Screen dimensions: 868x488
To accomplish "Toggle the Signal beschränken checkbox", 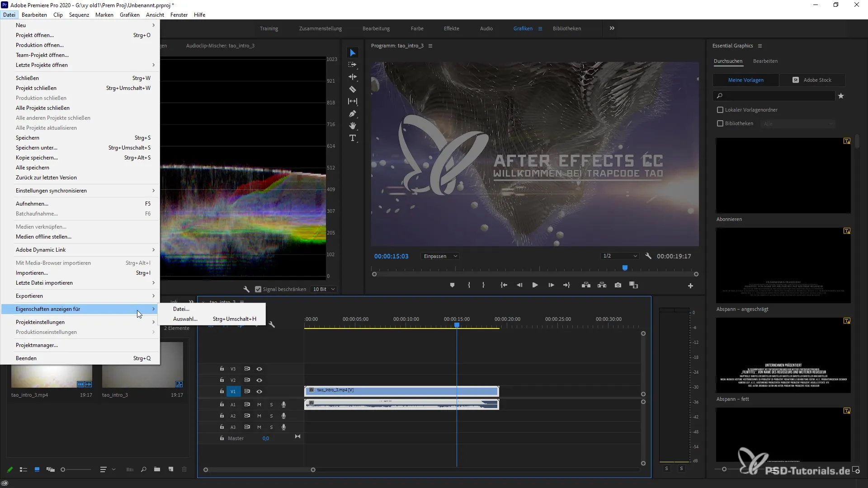I will (x=258, y=289).
